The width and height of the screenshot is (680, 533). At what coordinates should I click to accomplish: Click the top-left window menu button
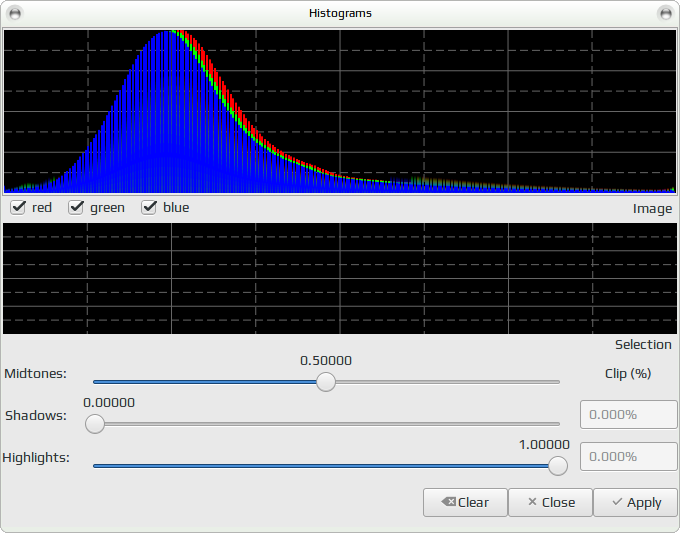[15, 13]
